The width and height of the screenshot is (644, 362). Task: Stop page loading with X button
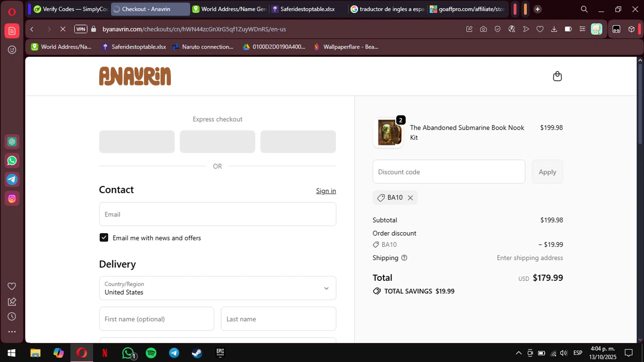tap(63, 29)
